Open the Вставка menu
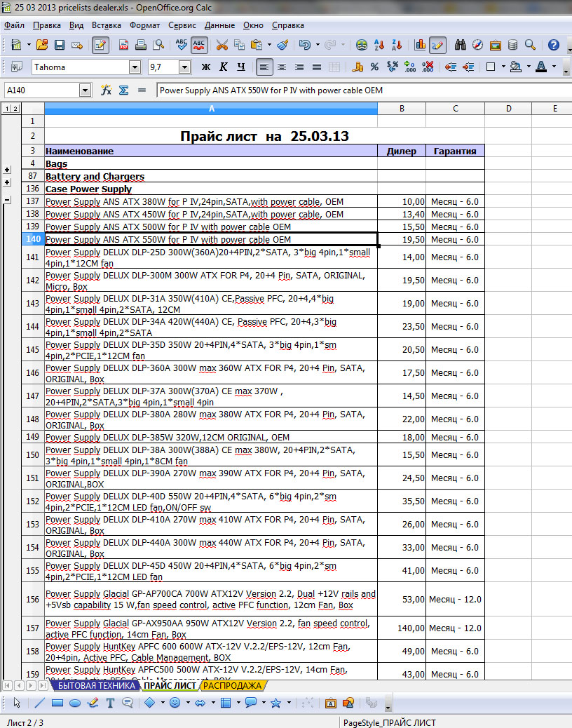The height and width of the screenshot is (728, 572). point(107,25)
